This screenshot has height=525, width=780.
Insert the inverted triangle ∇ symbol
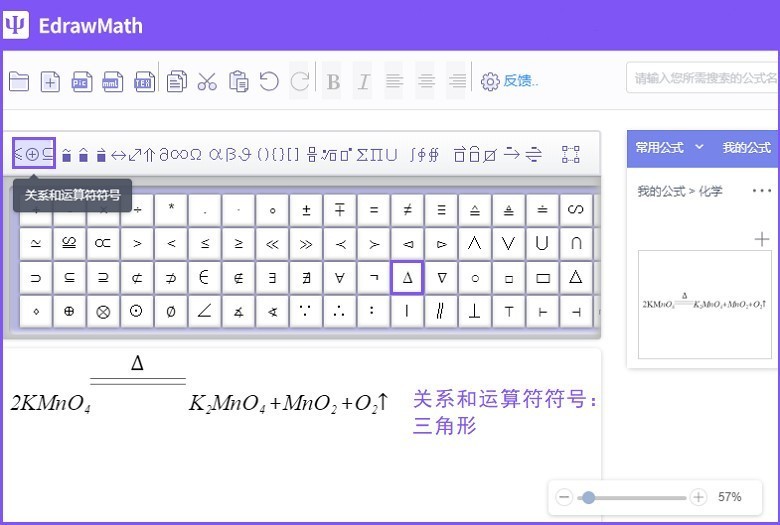click(441, 277)
